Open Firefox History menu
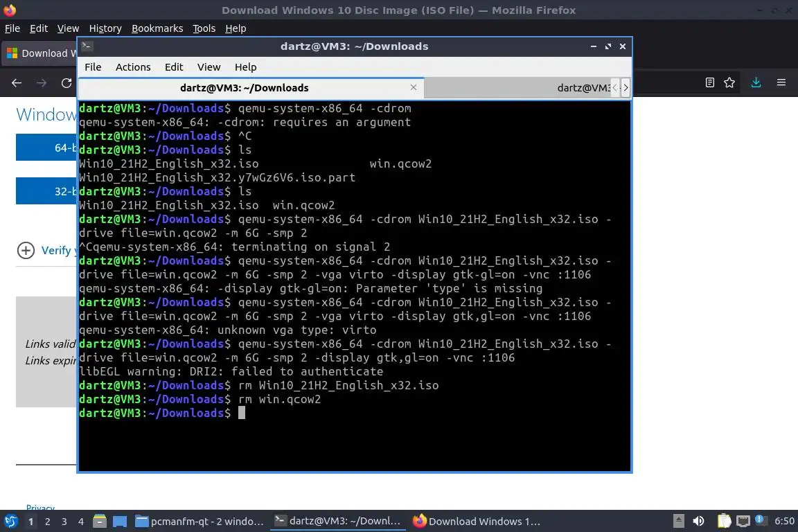798x532 pixels. point(105,28)
